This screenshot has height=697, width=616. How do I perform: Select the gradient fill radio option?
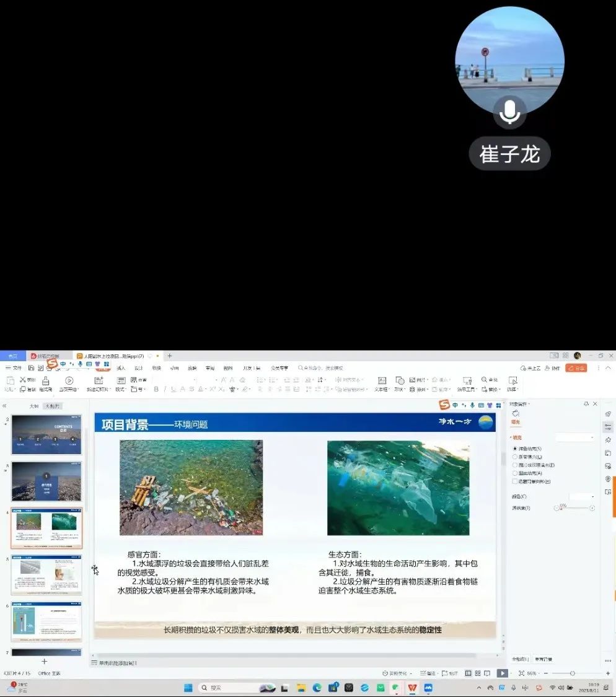(515, 457)
